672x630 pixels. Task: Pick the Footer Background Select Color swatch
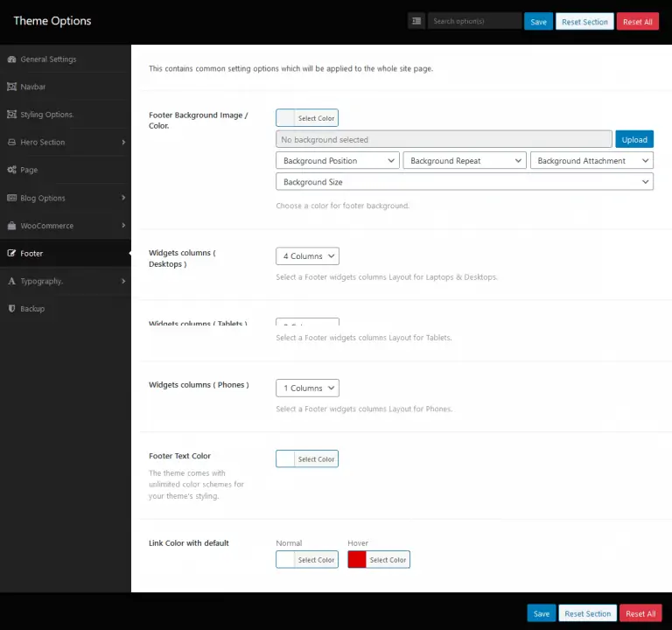tap(307, 118)
